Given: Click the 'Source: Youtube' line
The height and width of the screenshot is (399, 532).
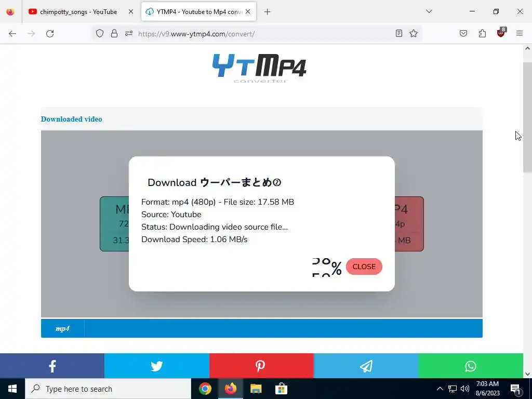Looking at the screenshot, I should (x=171, y=215).
